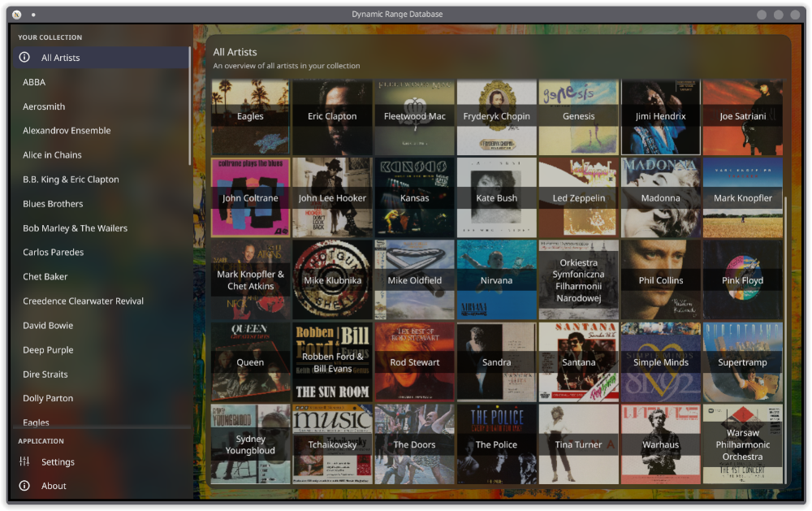Select the Madonna artist tile

click(660, 198)
